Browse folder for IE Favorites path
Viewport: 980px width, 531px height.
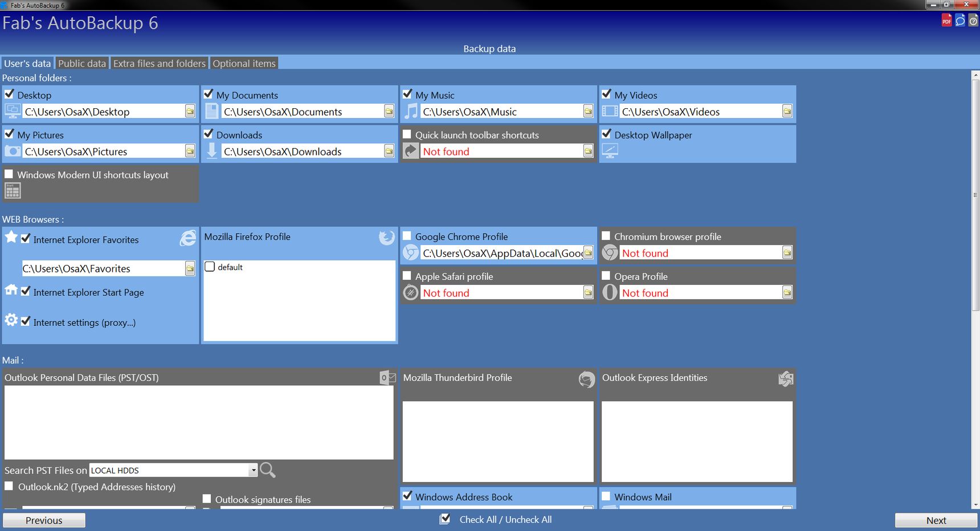pyautogui.click(x=190, y=268)
